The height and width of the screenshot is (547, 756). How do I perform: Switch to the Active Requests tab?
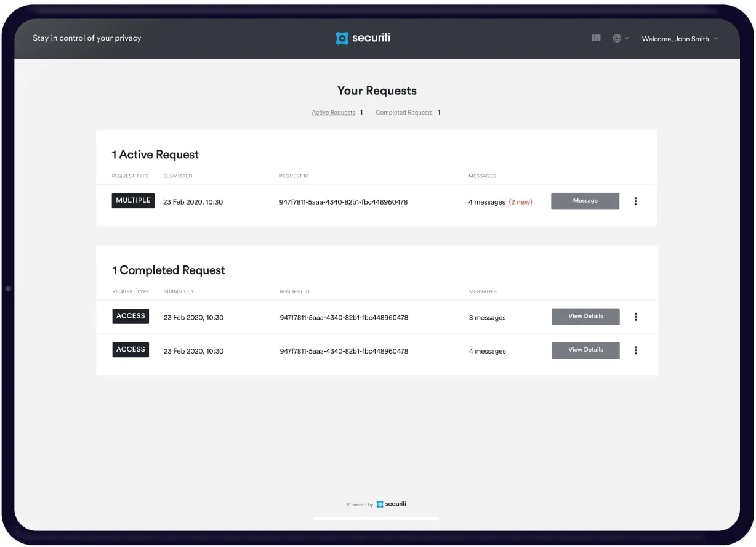pos(333,113)
